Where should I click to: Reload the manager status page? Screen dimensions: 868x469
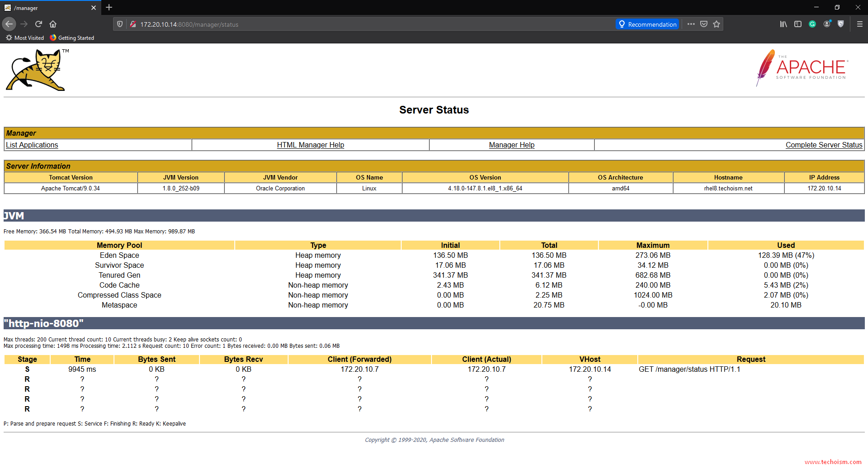(38, 24)
